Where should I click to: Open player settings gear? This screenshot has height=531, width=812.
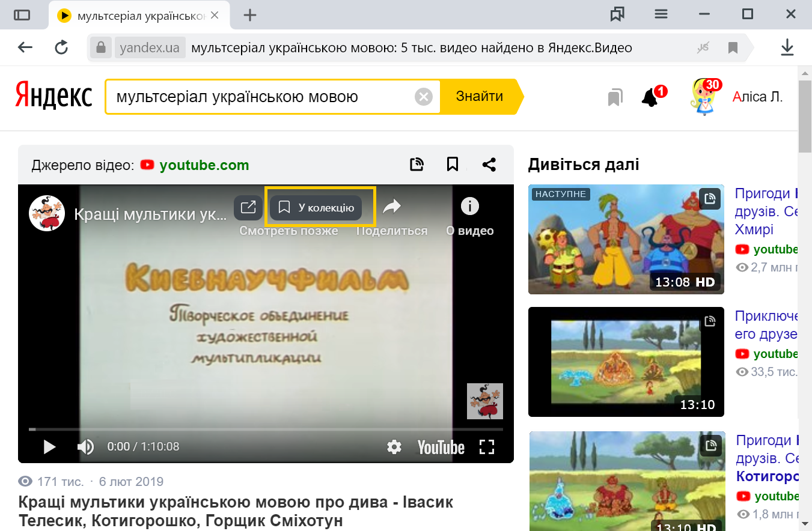(x=394, y=447)
